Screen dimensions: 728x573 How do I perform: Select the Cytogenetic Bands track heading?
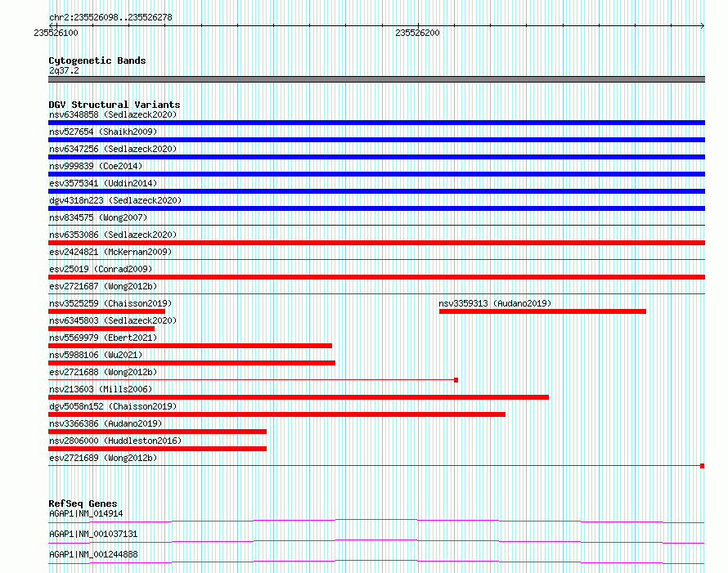click(97, 60)
